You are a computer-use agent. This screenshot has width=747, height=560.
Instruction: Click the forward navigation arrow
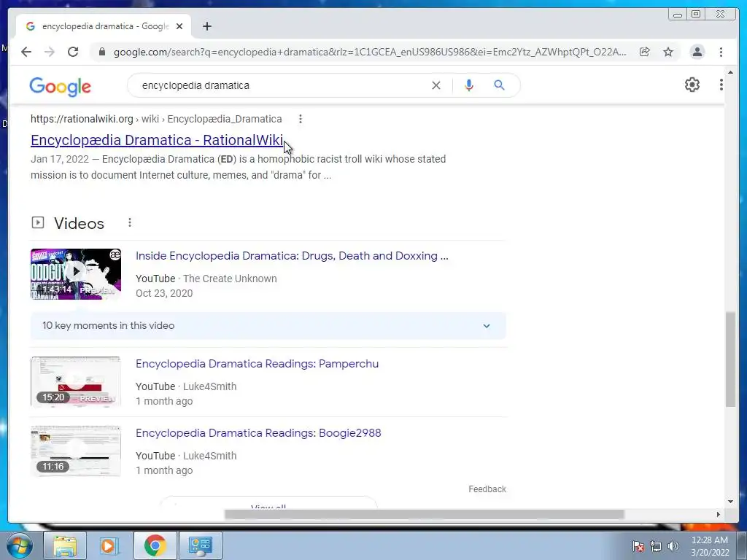tap(50, 52)
